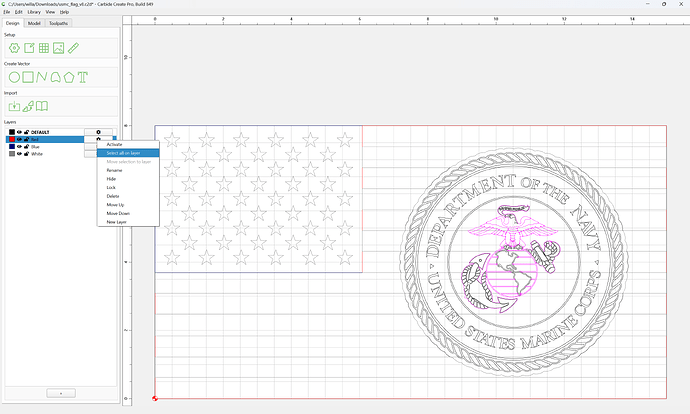Screen dimensions: 690x414
Task: Click the red zero origin marker
Action: point(155,399)
